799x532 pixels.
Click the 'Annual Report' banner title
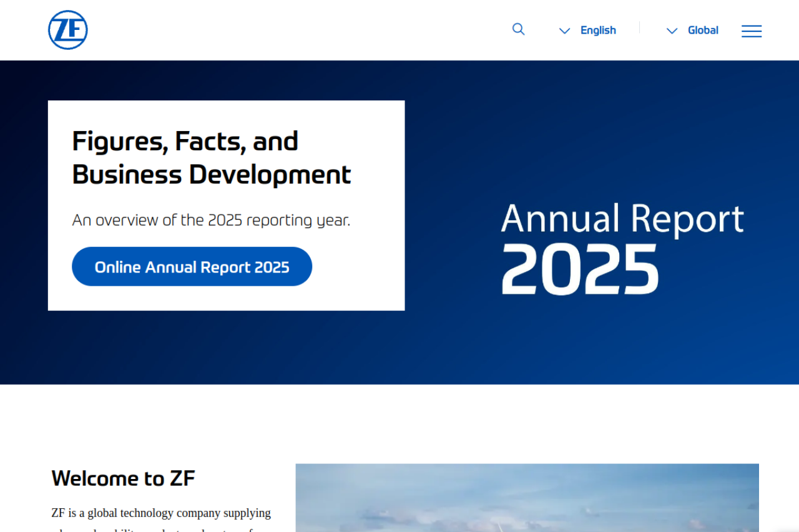622,218
